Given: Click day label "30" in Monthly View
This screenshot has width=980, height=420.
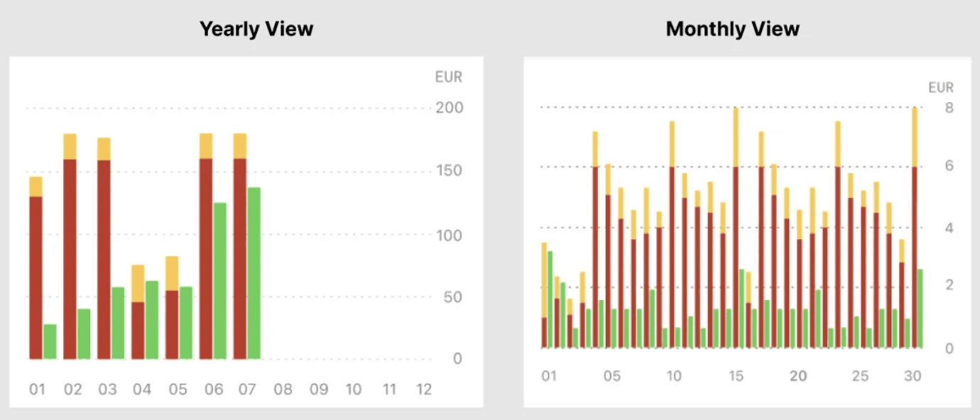Looking at the screenshot, I should [x=913, y=376].
